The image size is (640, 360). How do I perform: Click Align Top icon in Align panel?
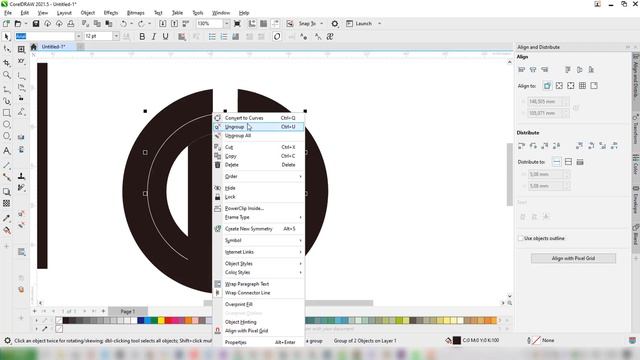[568, 70]
